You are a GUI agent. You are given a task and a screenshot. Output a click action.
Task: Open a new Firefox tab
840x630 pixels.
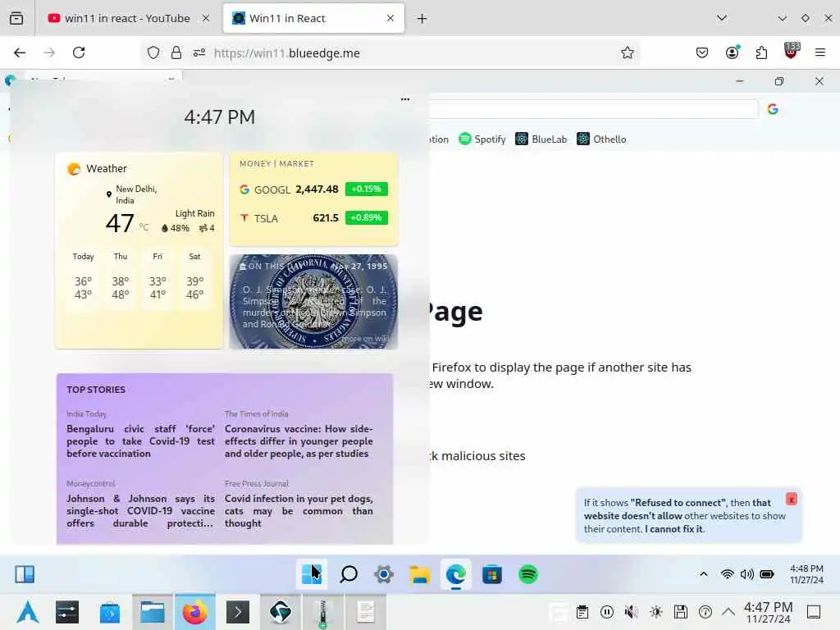422,19
